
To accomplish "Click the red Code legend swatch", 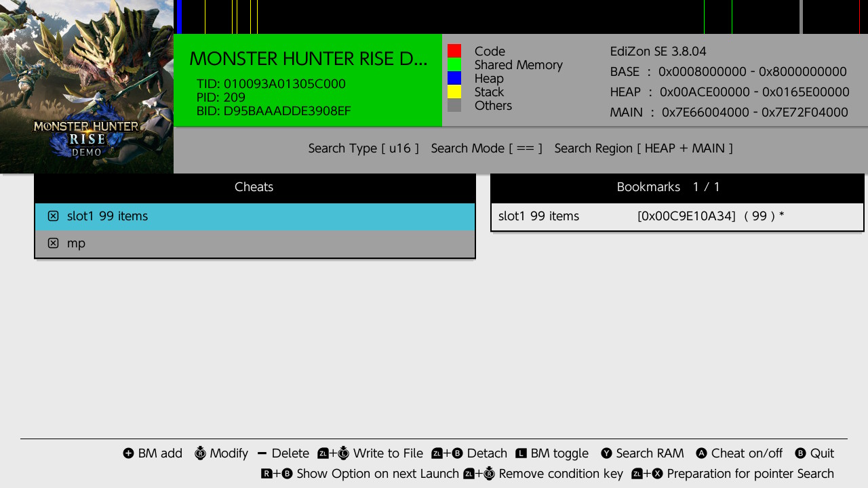I will click(454, 51).
